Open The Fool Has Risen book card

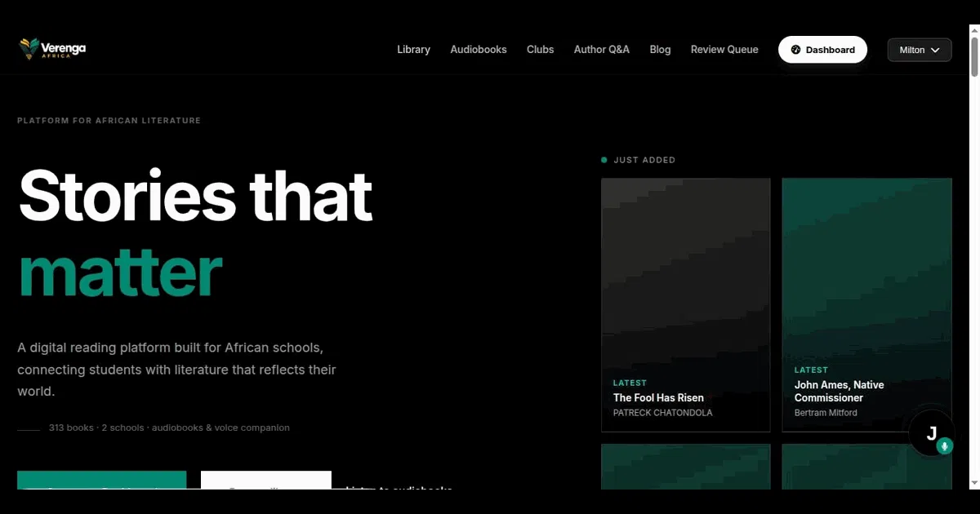[686, 305]
